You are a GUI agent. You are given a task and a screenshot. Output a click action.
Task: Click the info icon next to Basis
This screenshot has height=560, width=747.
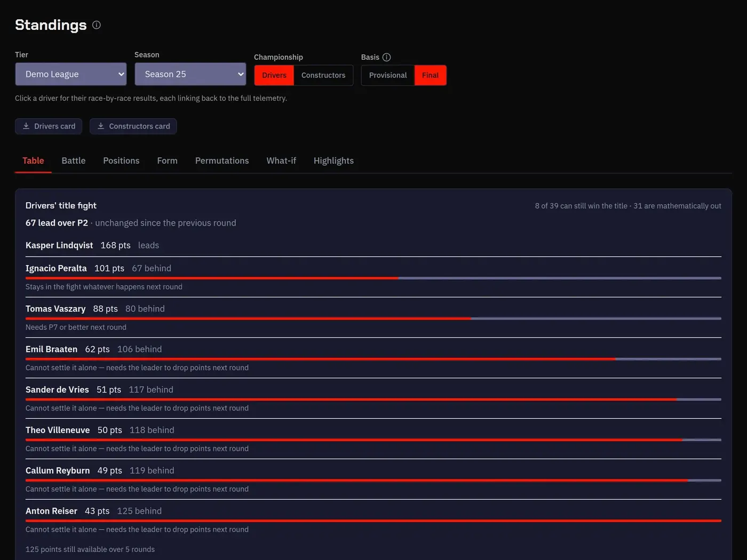coord(387,57)
